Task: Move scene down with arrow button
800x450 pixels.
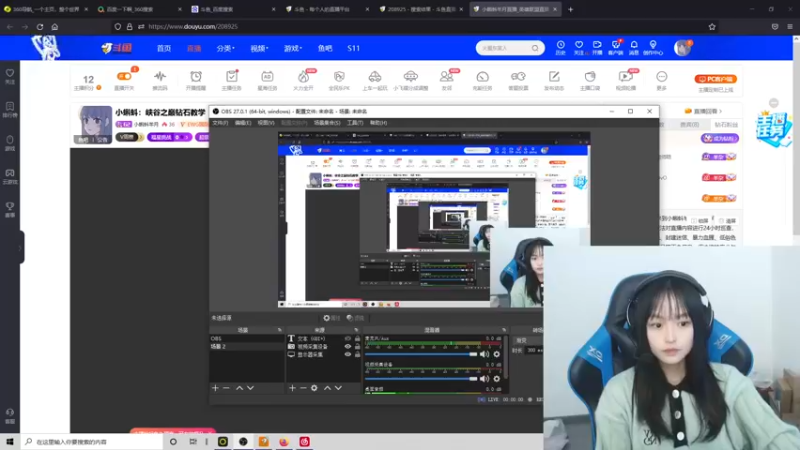Action: pos(251,388)
